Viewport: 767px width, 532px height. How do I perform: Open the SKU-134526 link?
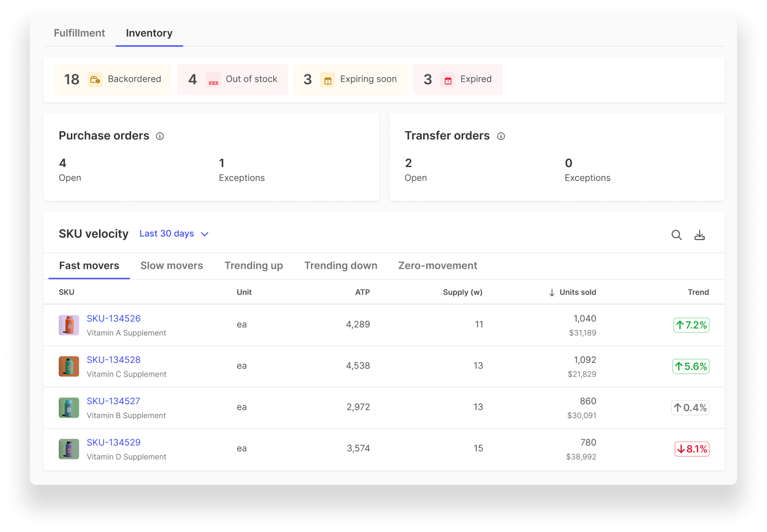(x=113, y=318)
